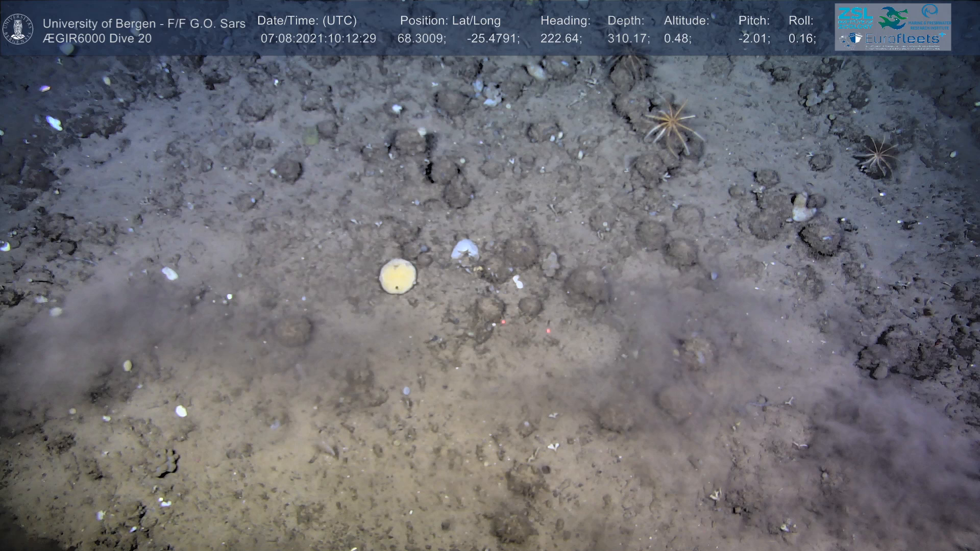Click the Eurofleets+ logo text
The image size is (980, 551).
(x=902, y=39)
